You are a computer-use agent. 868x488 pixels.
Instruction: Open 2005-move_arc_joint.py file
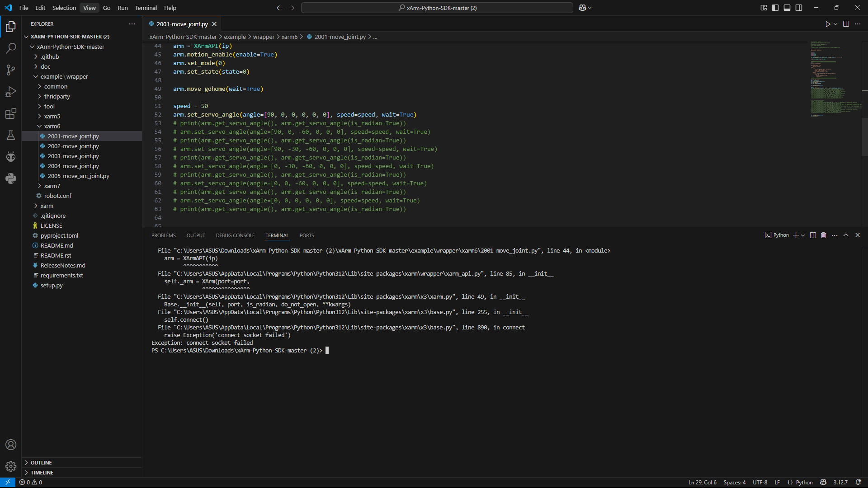pos(79,176)
